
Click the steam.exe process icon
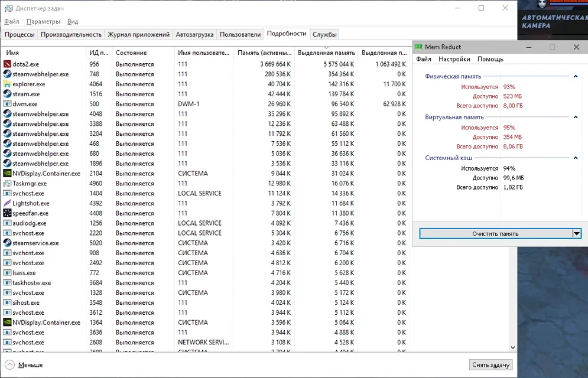pyautogui.click(x=7, y=94)
